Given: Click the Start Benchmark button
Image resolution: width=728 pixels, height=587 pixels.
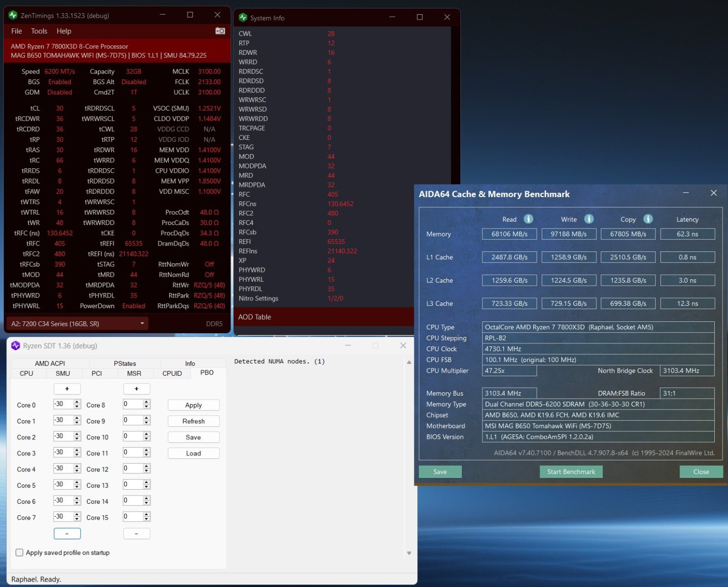Looking at the screenshot, I should [x=571, y=472].
